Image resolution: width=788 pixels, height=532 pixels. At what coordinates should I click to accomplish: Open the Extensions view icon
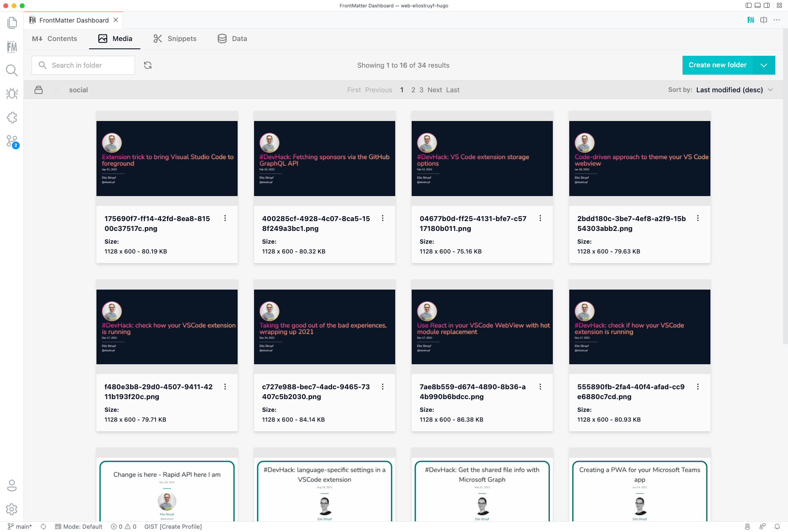12,118
